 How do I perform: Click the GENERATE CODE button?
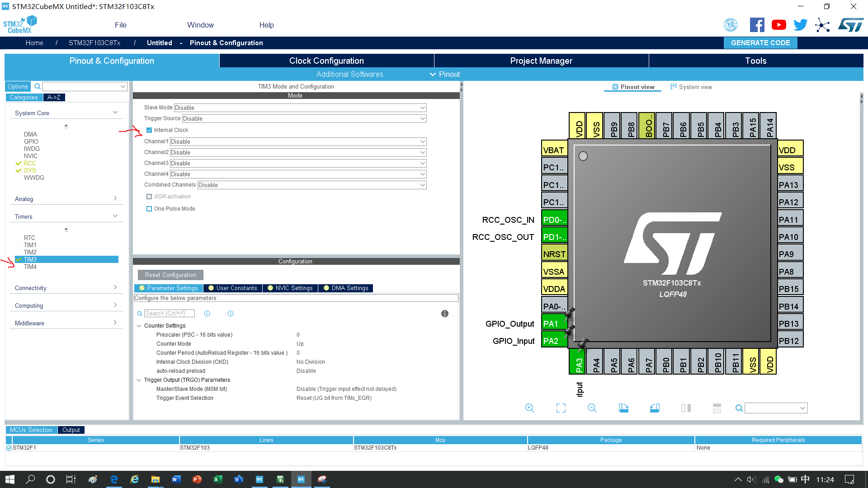point(761,42)
